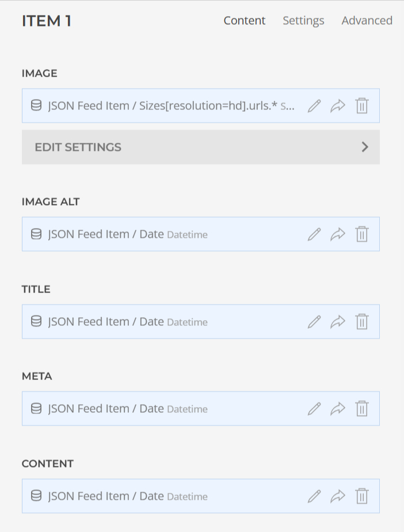Click pencil icon in Title field
The height and width of the screenshot is (532, 404).
314,322
